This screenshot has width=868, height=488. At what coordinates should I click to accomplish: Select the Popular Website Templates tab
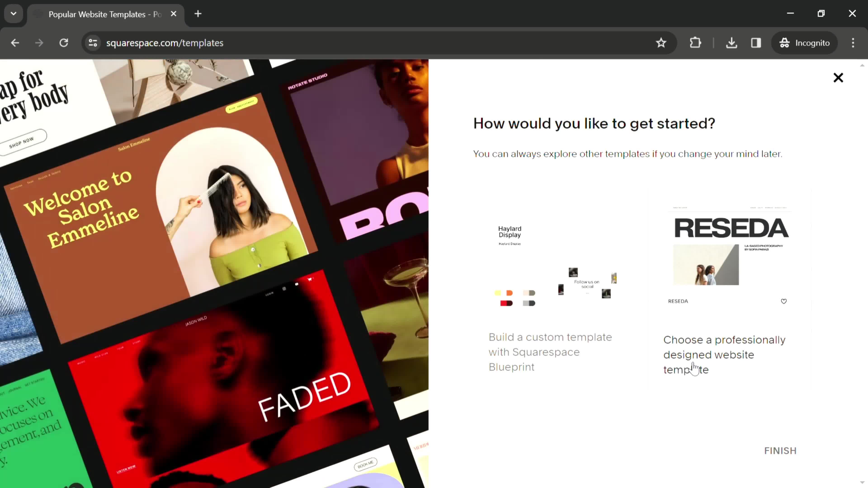(x=105, y=14)
